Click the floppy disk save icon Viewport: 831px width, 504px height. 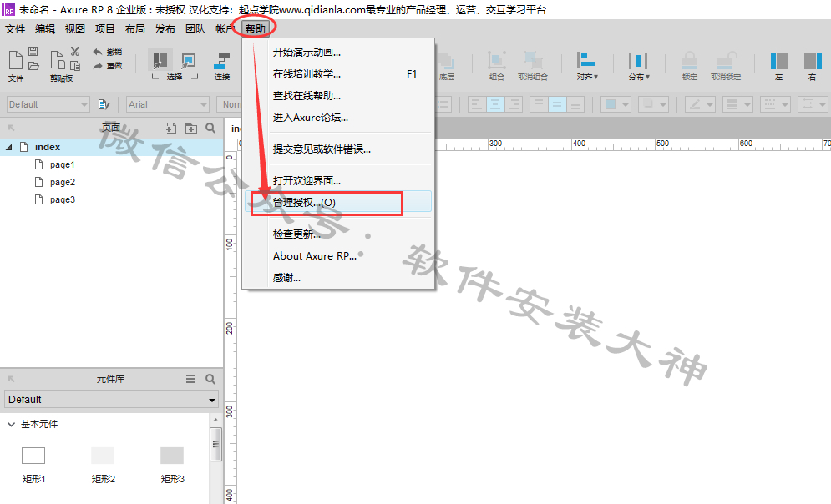pyautogui.click(x=33, y=52)
